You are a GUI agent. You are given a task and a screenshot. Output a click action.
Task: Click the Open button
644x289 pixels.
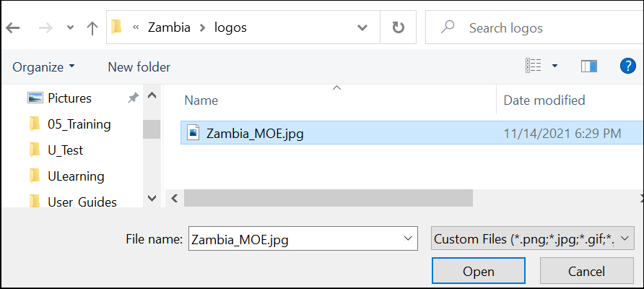[479, 271]
